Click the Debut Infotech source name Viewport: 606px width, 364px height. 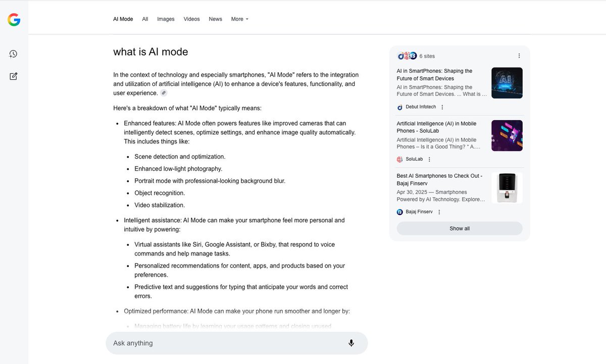point(421,107)
